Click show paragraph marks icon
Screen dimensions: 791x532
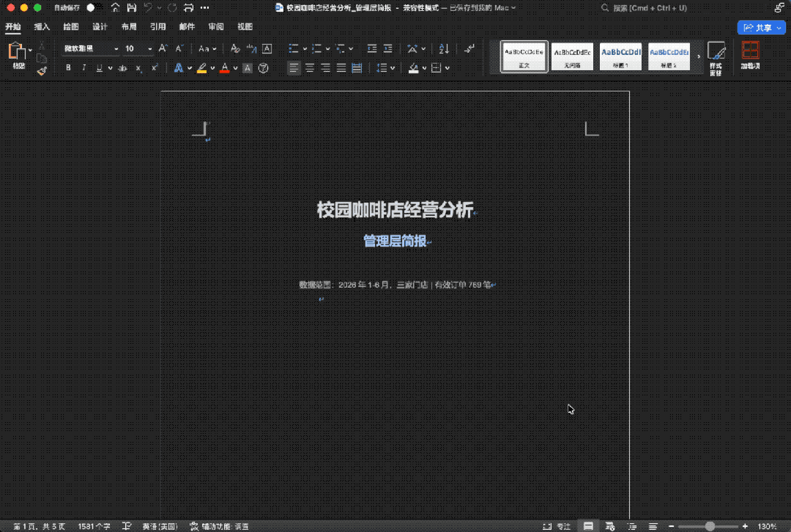[469, 48]
